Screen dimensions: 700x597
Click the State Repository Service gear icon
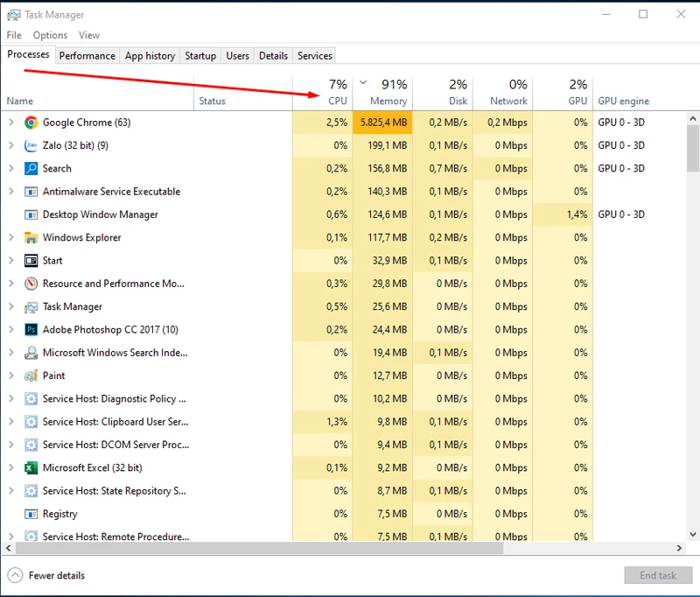coord(31,491)
